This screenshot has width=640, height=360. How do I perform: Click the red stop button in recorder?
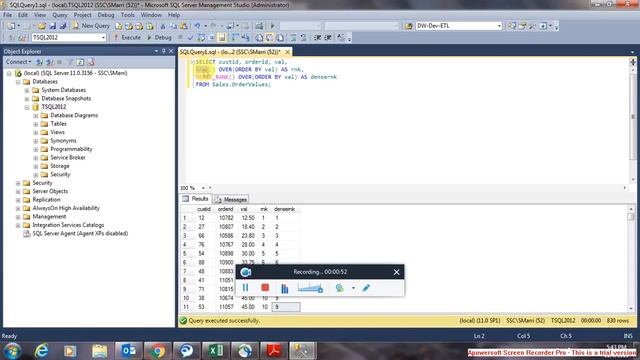tap(265, 288)
